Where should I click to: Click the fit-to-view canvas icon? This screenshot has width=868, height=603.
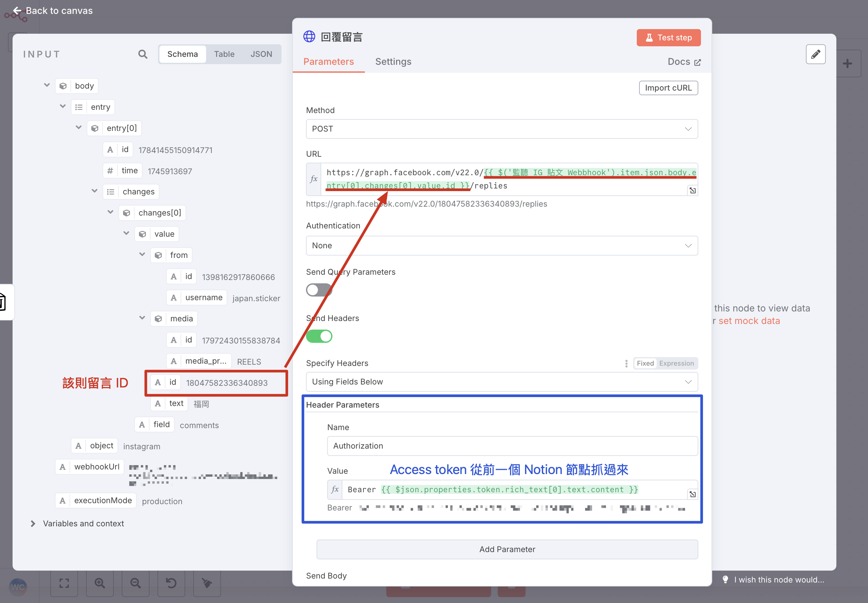[x=64, y=583]
